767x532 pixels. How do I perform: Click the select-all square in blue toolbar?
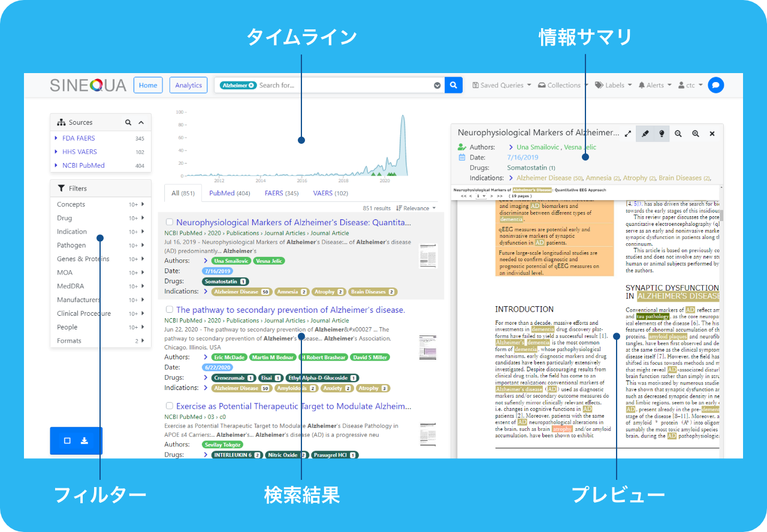coord(67,440)
